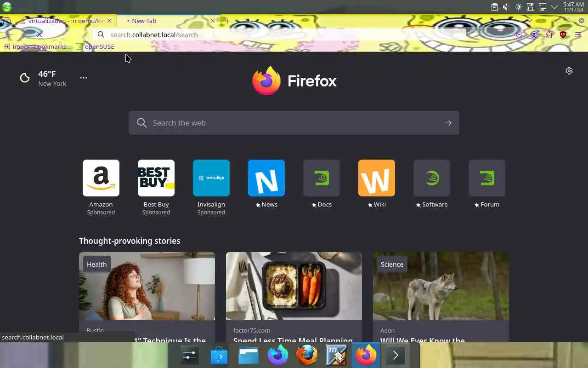Open the Firefox account icon
The image size is (588, 368).
pos(534,34)
